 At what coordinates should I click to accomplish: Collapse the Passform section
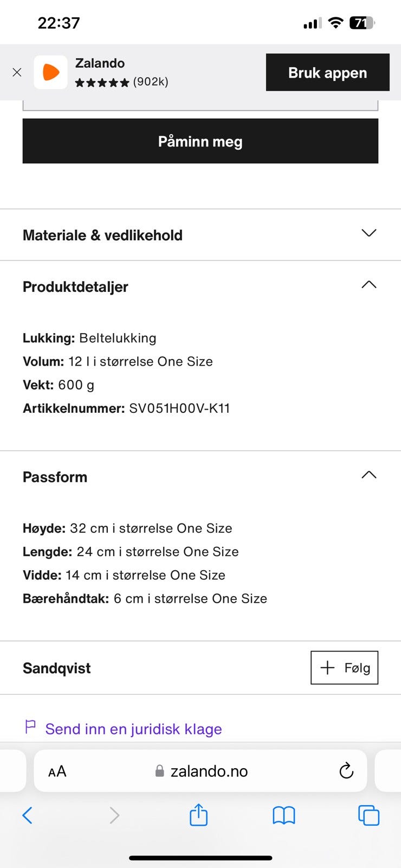368,475
